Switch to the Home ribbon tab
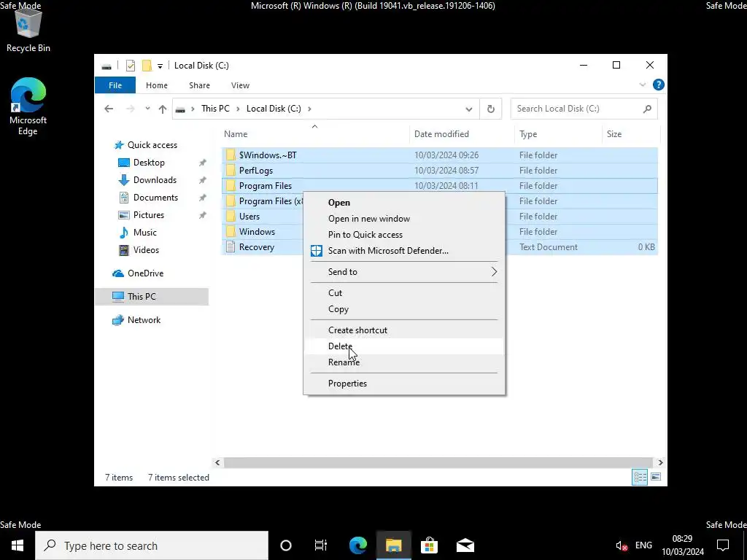Screen dimensions: 747x560 pyautogui.click(x=157, y=85)
